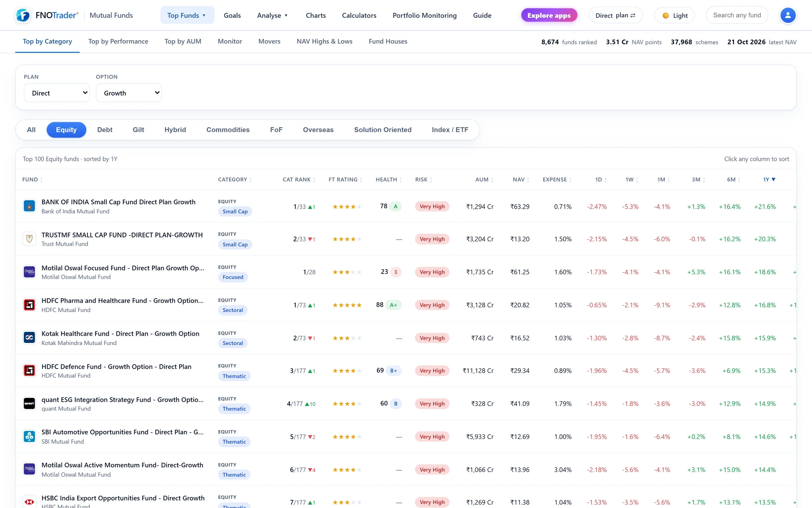Select the Equity category pill
The height and width of the screenshot is (508, 812).
coord(66,130)
